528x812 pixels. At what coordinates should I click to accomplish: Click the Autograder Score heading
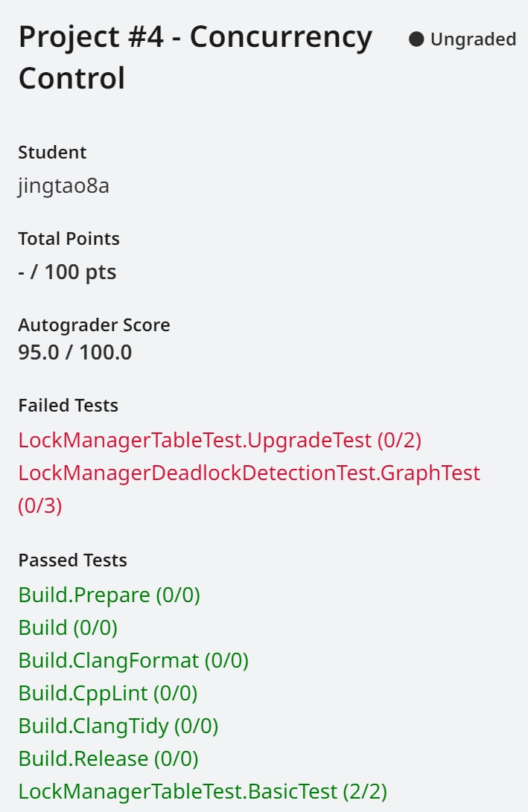(95, 325)
